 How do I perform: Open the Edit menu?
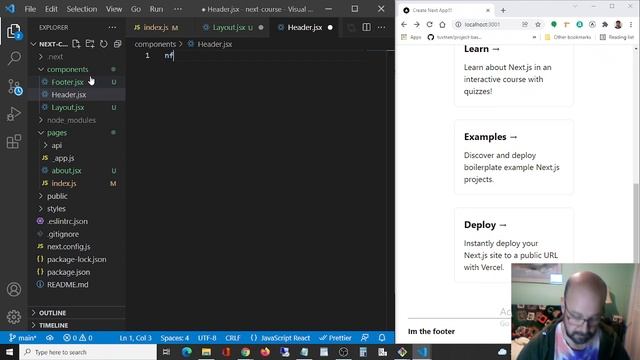tap(51, 9)
